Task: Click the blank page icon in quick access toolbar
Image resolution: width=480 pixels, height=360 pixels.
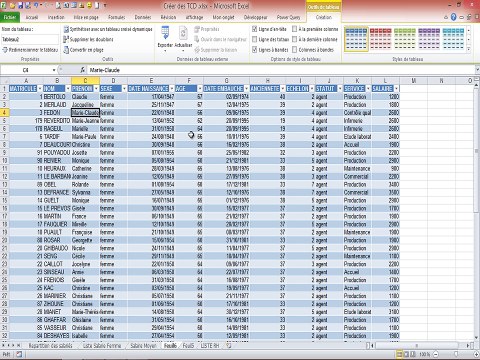Action: tap(97, 5)
